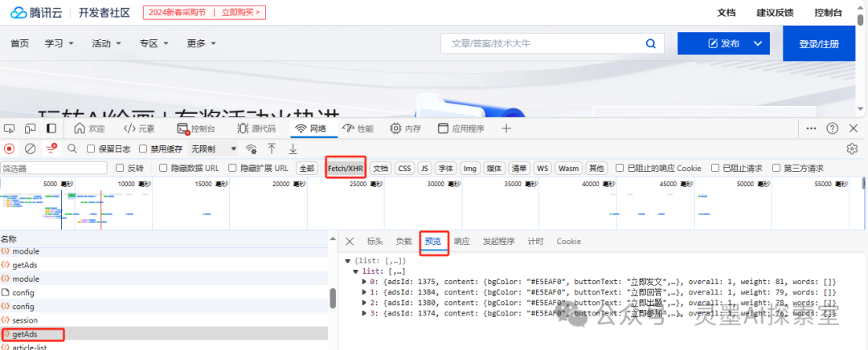Click the 登录/注册 button
This screenshot has width=868, height=350.
point(818,44)
